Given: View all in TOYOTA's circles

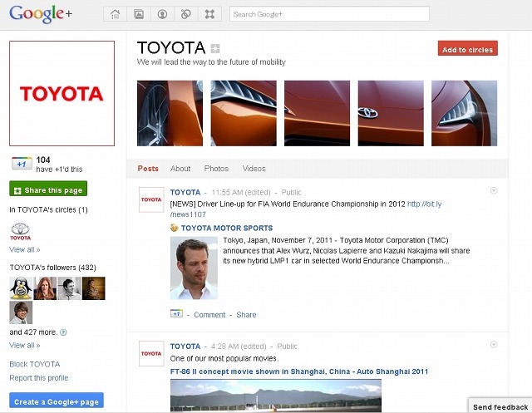Looking at the screenshot, I should pyautogui.click(x=24, y=250).
